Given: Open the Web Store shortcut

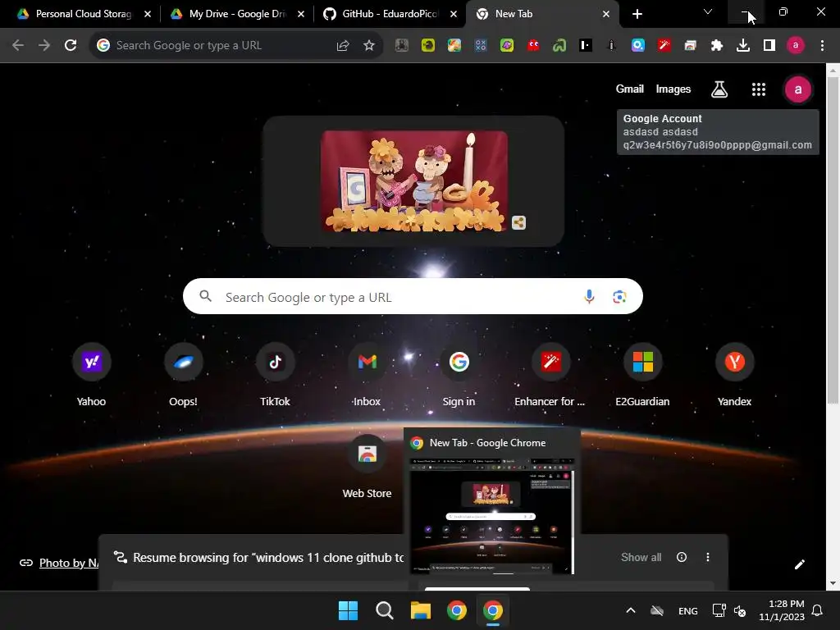Looking at the screenshot, I should [x=367, y=467].
